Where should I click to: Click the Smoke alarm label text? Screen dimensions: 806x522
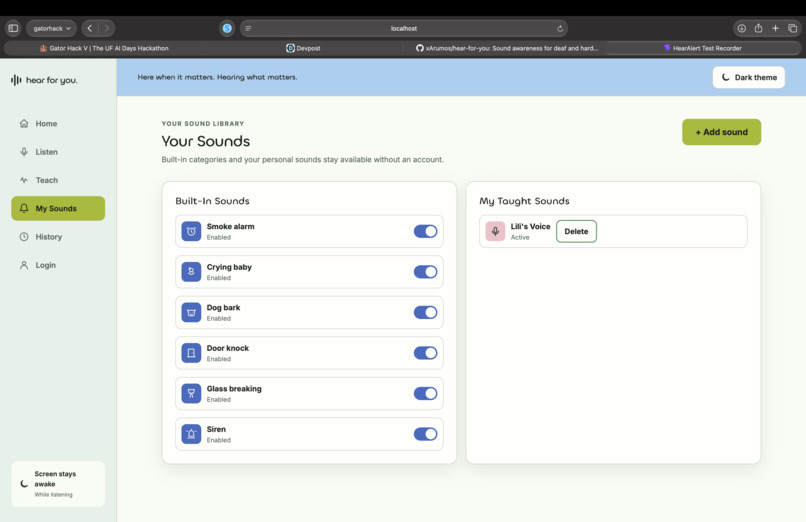coord(230,227)
